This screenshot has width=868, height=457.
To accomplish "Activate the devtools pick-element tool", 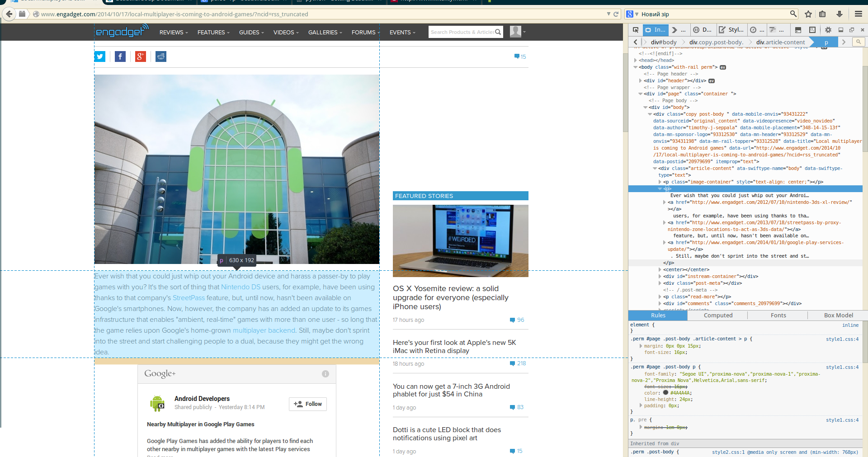I will 636,30.
